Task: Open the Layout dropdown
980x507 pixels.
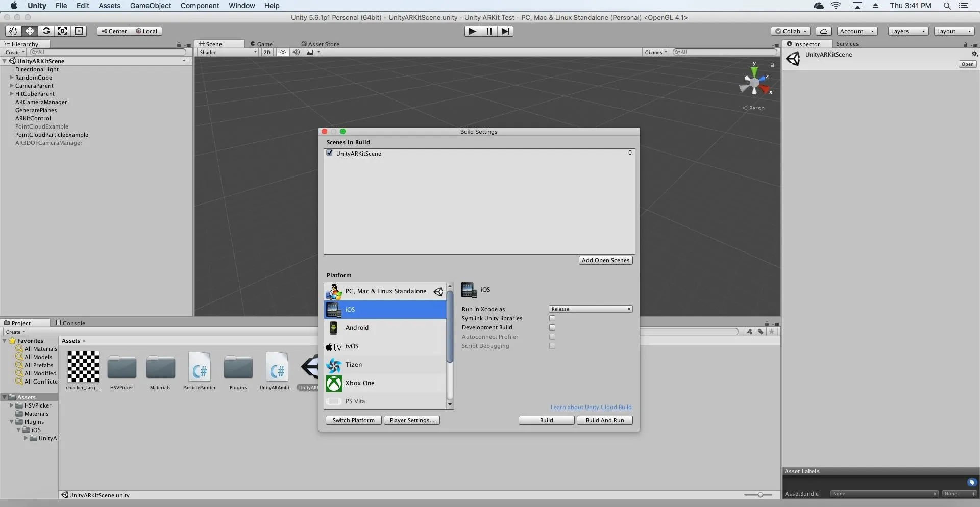Action: coord(954,31)
